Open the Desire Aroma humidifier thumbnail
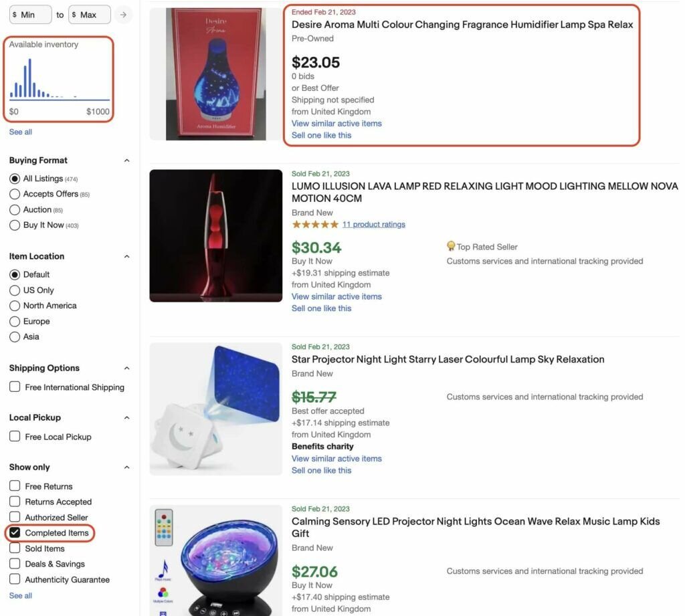The height and width of the screenshot is (616, 685). (x=215, y=74)
